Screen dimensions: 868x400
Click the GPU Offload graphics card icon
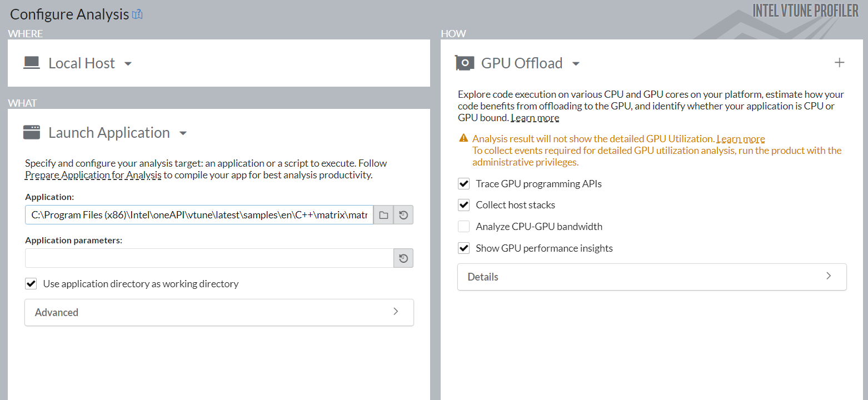click(465, 63)
